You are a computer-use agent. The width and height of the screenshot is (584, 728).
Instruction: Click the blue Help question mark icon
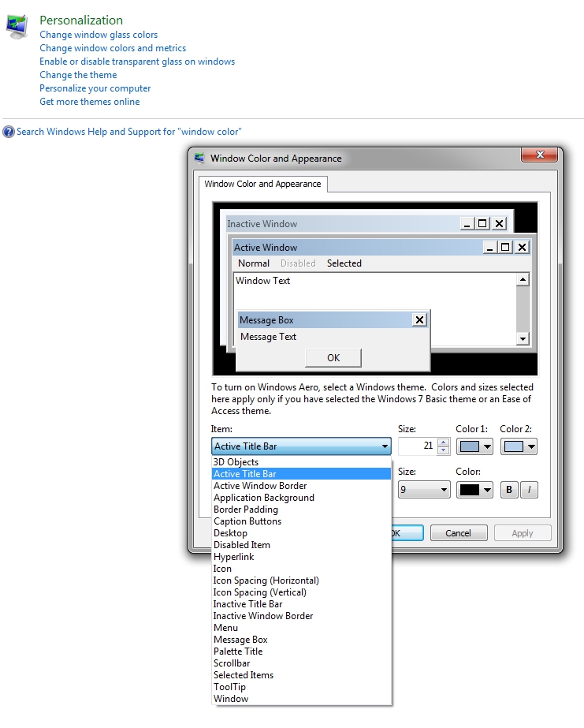coord(9,132)
